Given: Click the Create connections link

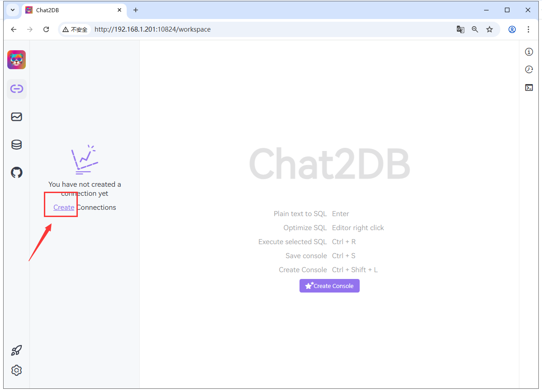Looking at the screenshot, I should click(64, 207).
